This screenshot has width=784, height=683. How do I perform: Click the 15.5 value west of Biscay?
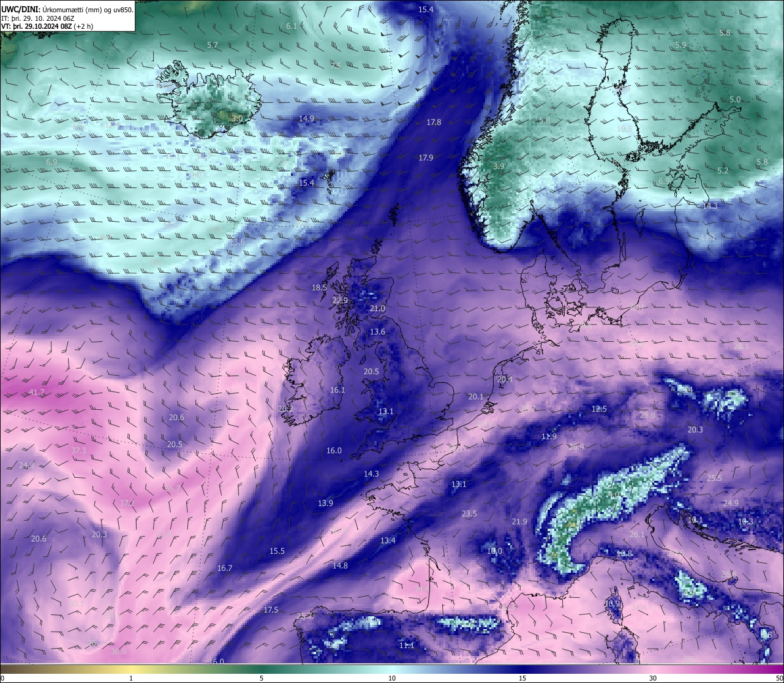tap(277, 551)
